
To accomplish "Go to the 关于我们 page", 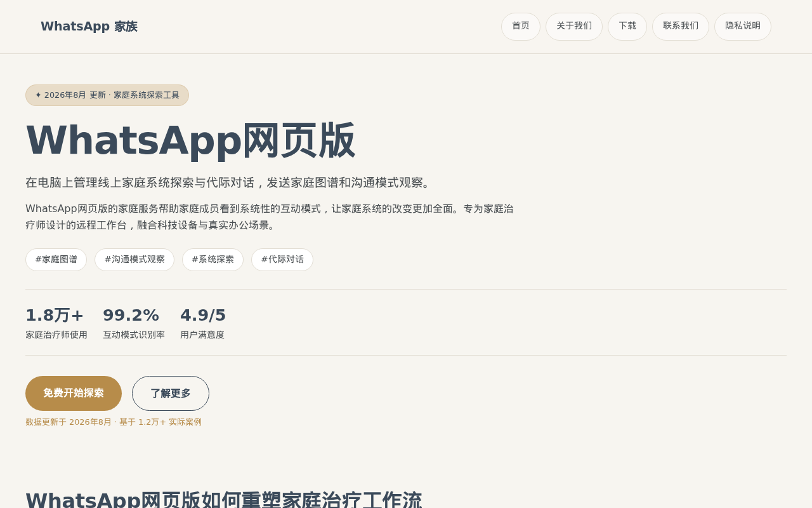I will click(x=574, y=27).
